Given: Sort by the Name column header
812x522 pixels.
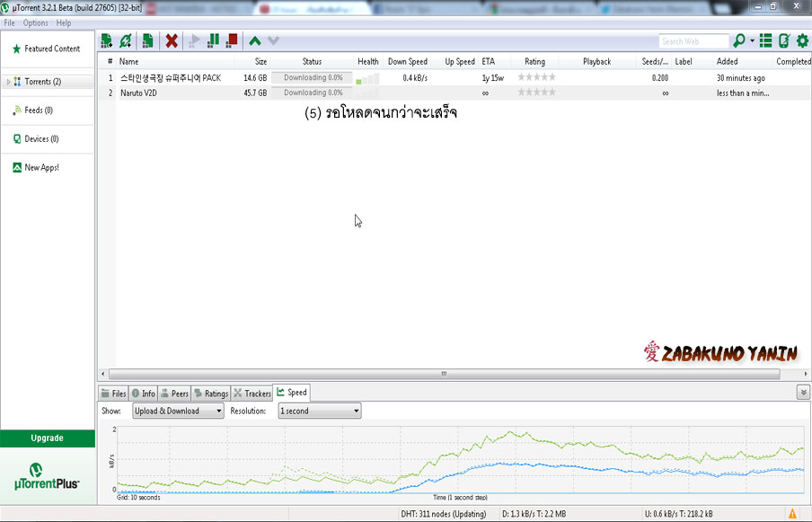Looking at the screenshot, I should coord(175,61).
